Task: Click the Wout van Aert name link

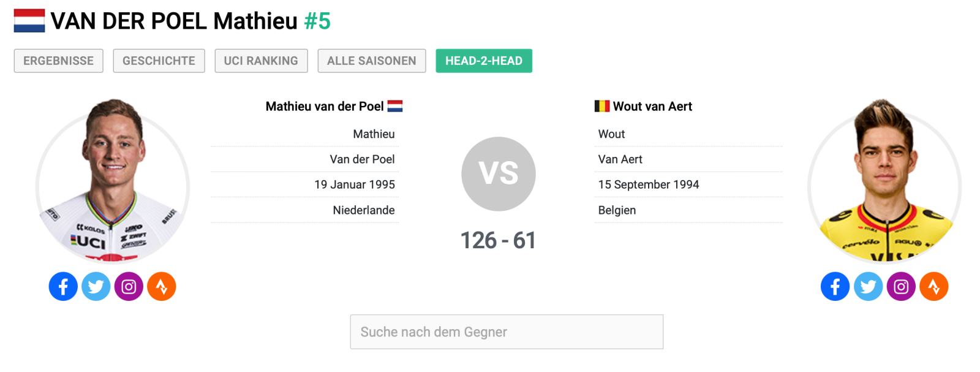Action: coord(652,107)
